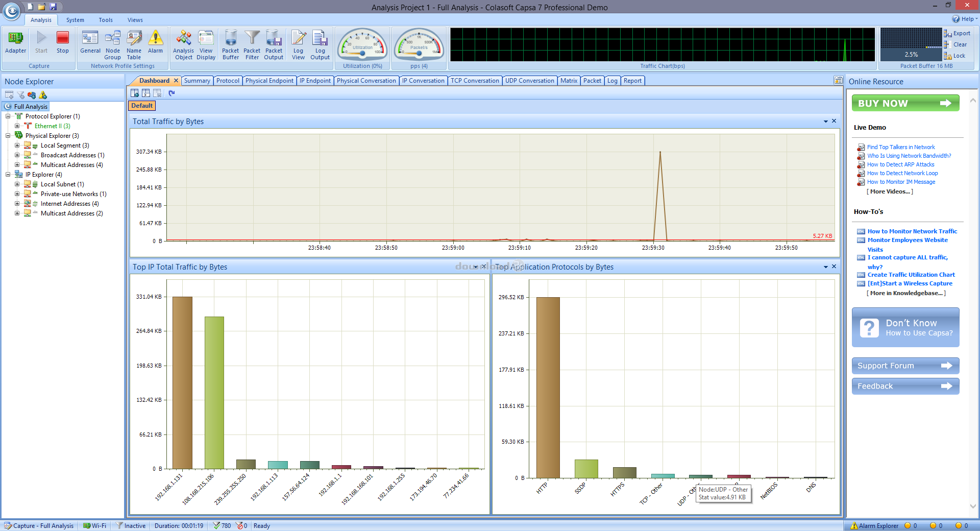This screenshot has width=980, height=531.
Task: Collapse the Protocol Explorer tree node
Action: point(8,116)
